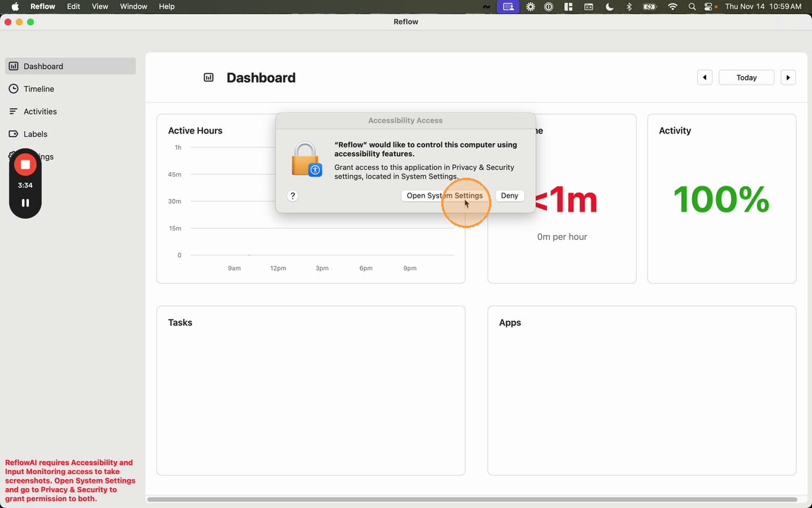
Task: Click the 6pm label on chart axis
Action: (x=366, y=268)
